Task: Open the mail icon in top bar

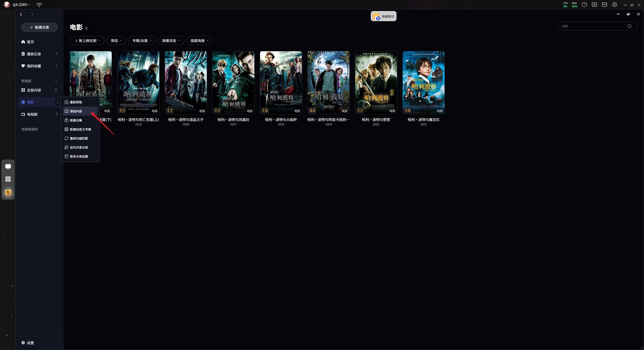Action: [x=605, y=5]
